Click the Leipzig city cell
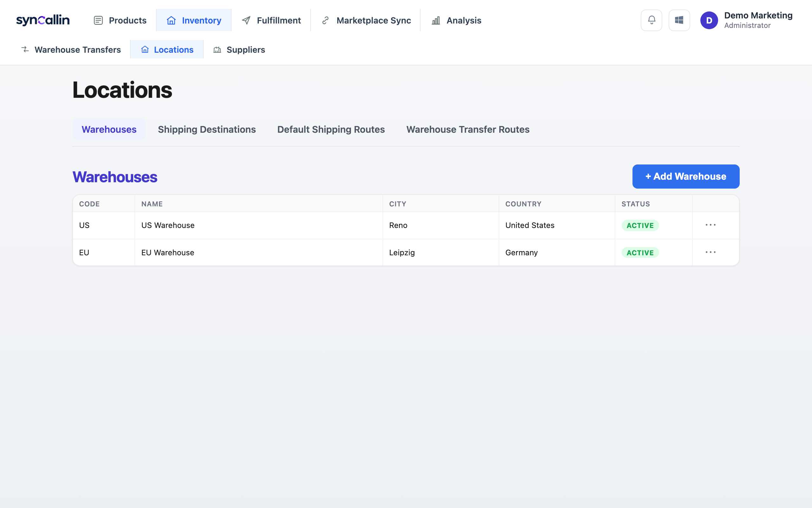Image resolution: width=812 pixels, height=508 pixels. pos(441,252)
